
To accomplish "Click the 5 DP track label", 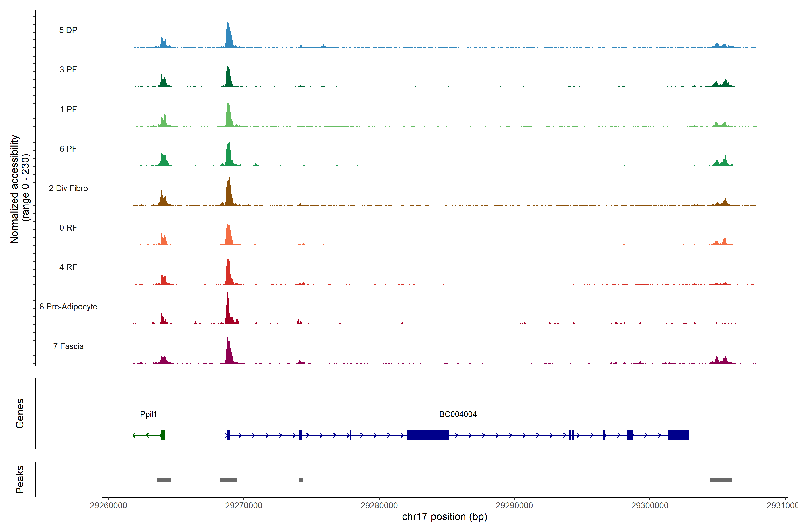I will [x=68, y=30].
